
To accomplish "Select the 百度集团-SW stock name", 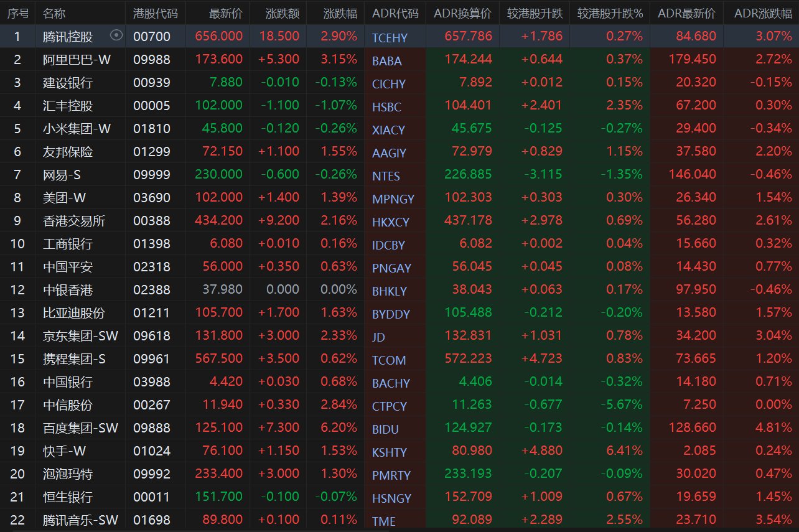I will tap(81, 428).
